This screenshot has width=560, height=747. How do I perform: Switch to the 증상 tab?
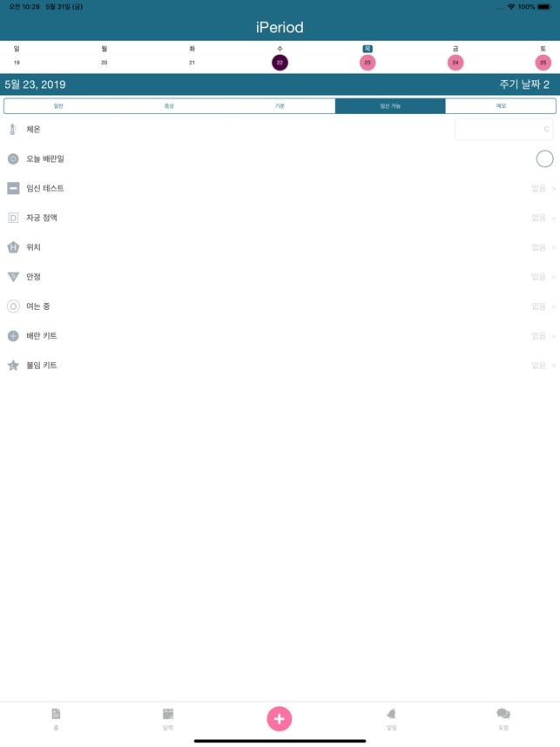pyautogui.click(x=169, y=106)
